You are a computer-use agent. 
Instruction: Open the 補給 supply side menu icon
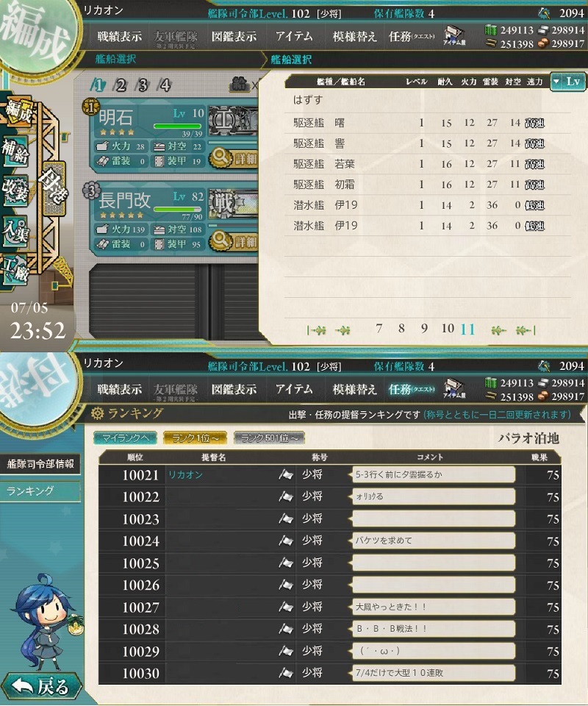pos(15,152)
